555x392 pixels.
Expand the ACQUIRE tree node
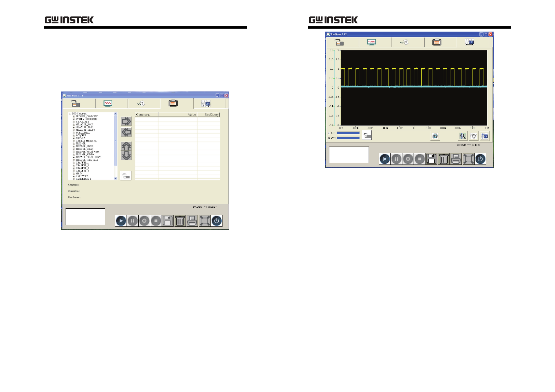tap(74, 136)
